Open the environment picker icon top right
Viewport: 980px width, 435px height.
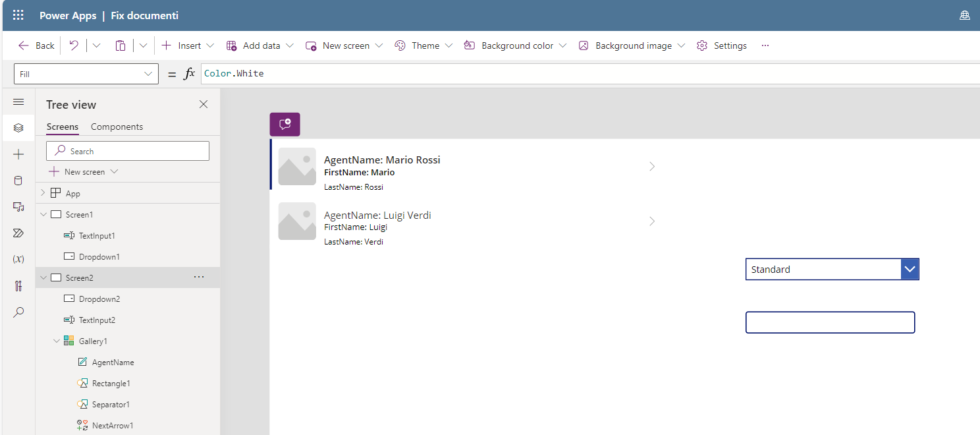964,14
